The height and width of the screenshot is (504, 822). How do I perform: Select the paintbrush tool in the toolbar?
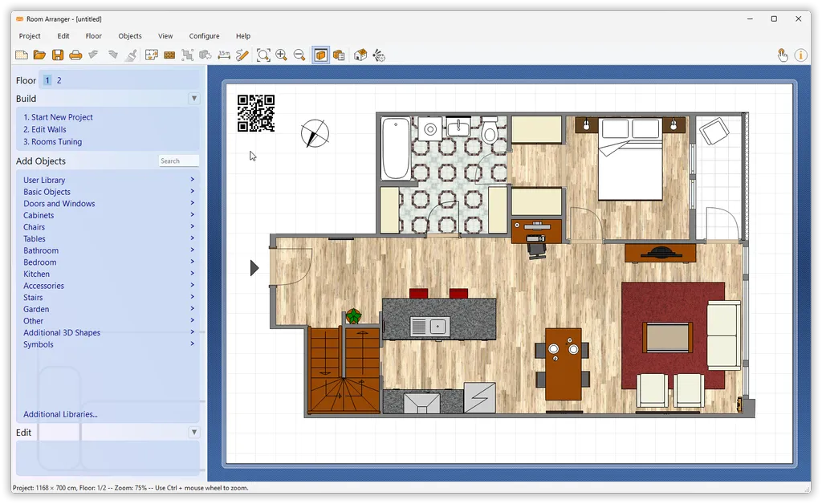[x=131, y=55]
